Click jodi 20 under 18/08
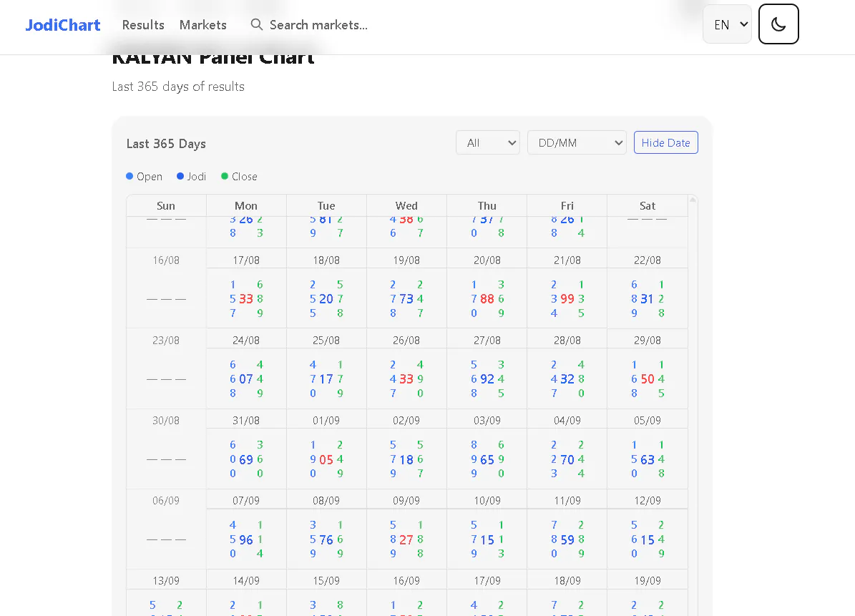Screen dimensions: 855x616 pos(326,299)
